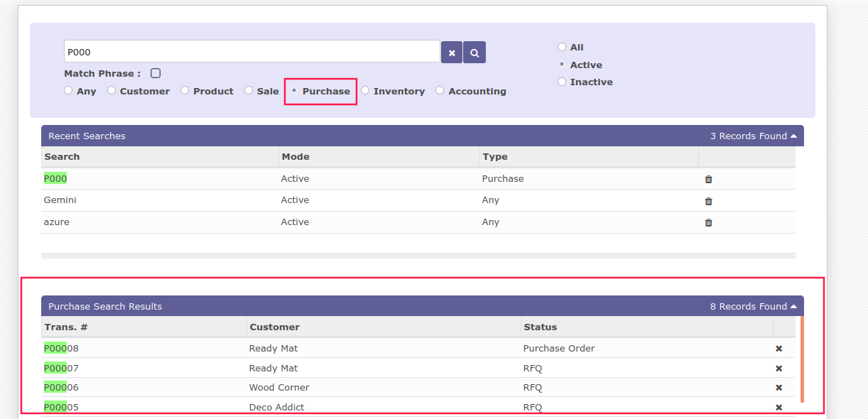868x419 pixels.
Task: Collapse the Recent Searches panel arrow
Action: [793, 136]
